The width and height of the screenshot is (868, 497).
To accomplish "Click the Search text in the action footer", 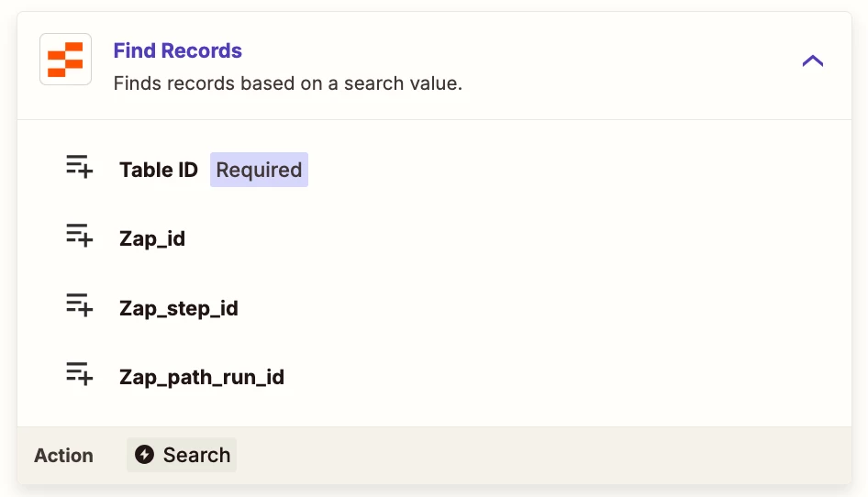I will tap(196, 456).
